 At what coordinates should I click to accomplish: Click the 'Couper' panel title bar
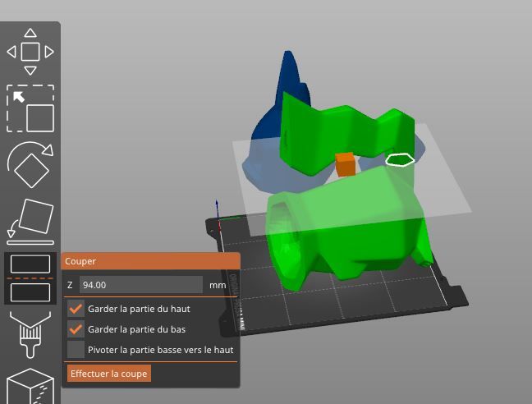coord(150,261)
